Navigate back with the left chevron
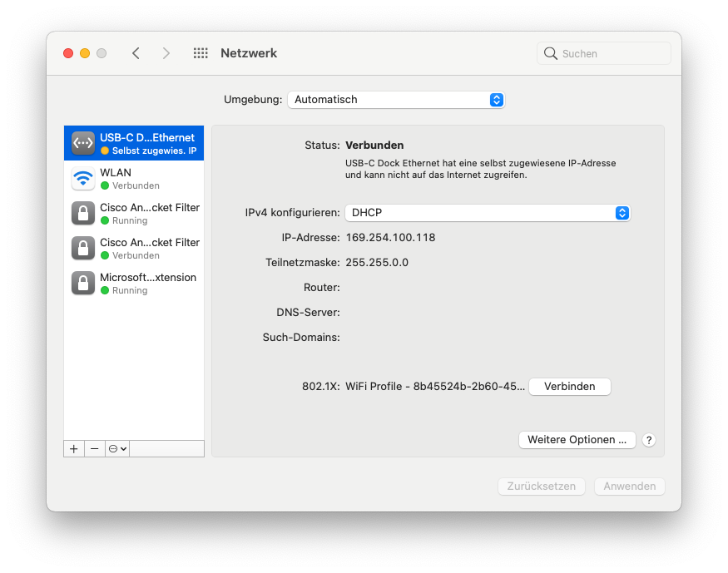 [x=136, y=52]
